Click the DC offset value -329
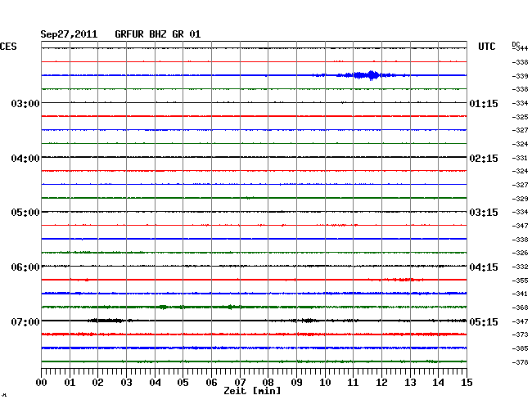532x404 pixels. 520,199
